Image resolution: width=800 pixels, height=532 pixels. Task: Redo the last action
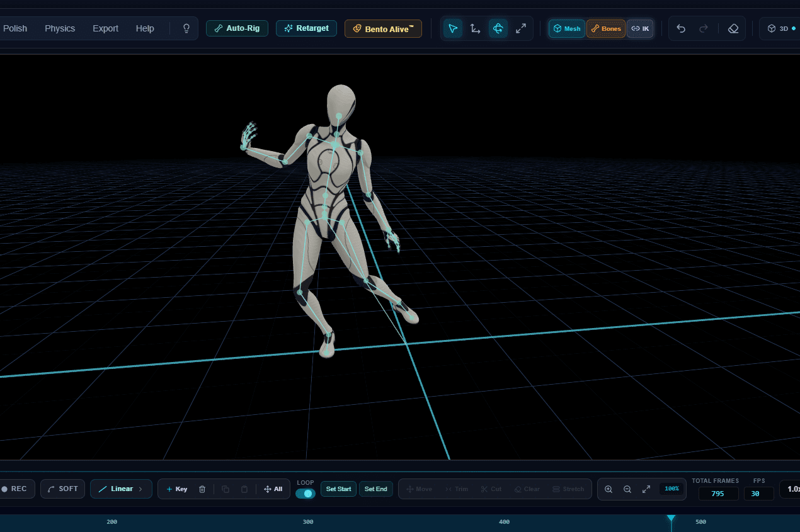click(704, 28)
